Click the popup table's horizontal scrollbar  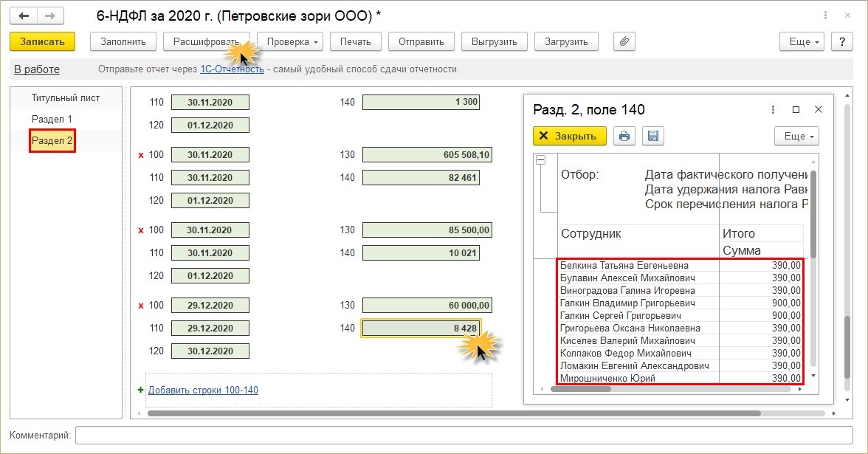click(581, 389)
